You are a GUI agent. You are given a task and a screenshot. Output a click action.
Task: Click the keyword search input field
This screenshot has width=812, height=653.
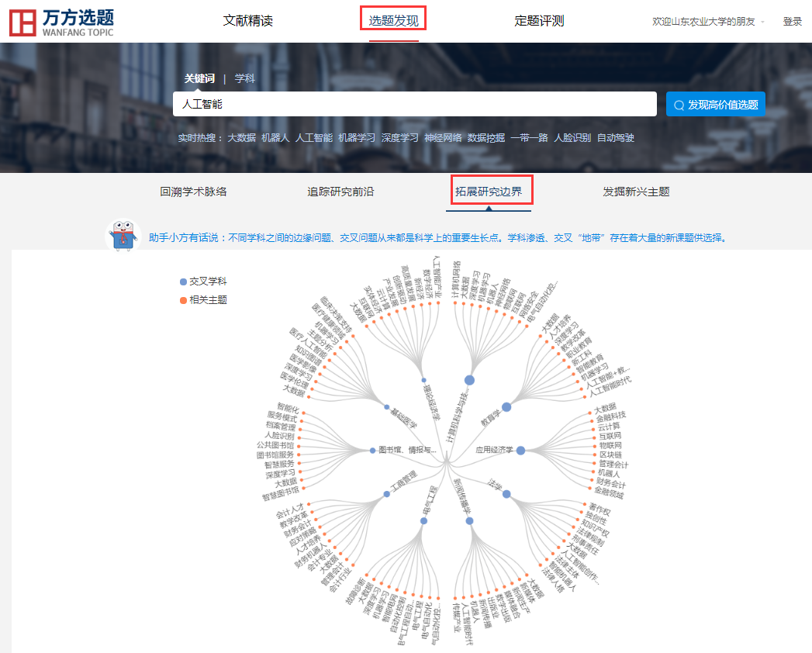click(414, 104)
